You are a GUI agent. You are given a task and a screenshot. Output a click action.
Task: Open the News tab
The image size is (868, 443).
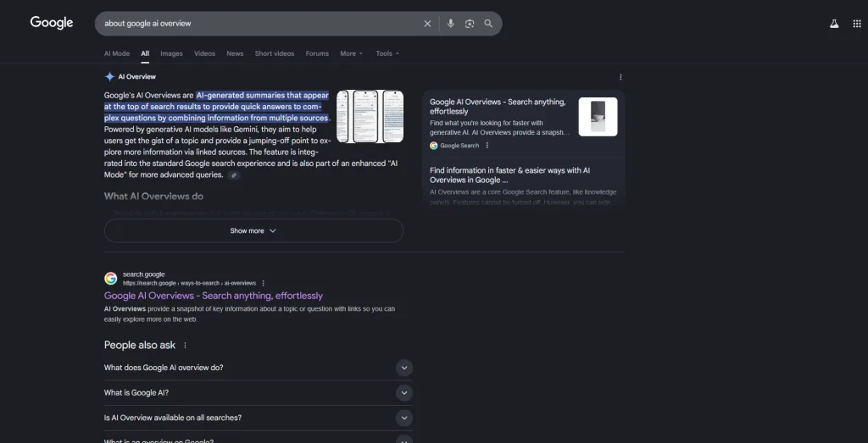(235, 53)
